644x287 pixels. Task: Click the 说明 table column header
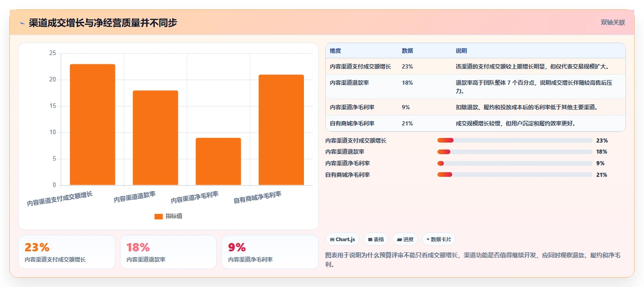[x=461, y=51]
